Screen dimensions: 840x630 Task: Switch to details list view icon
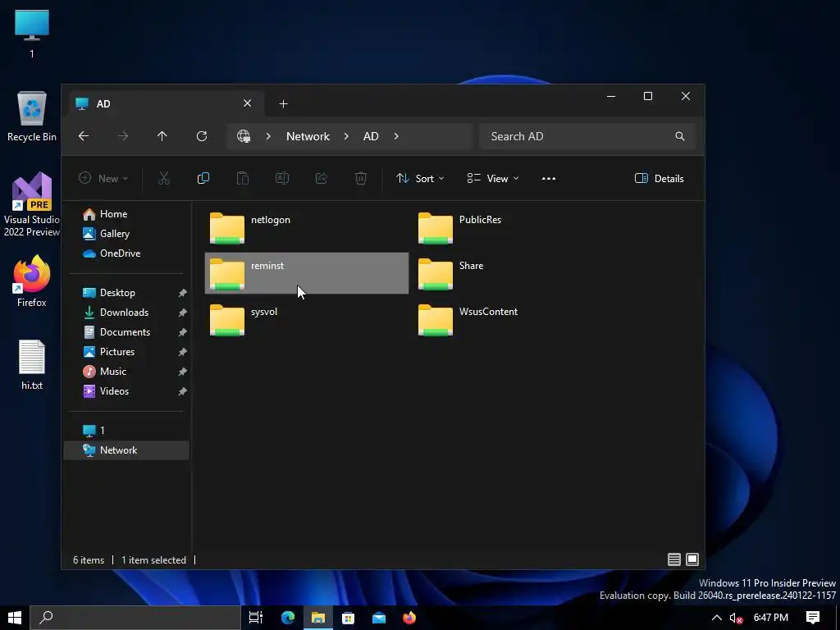(674, 559)
